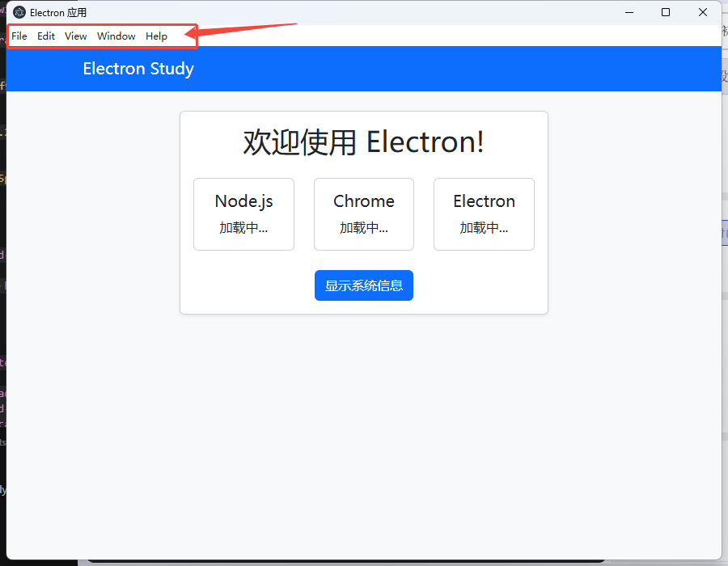Click 加载中... under Node.js
This screenshot has height=566, width=728.
[x=243, y=228]
